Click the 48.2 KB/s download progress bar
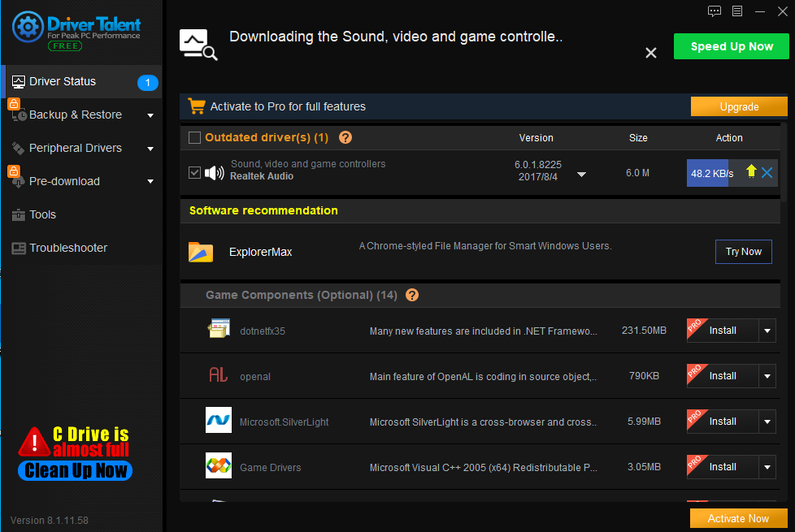The width and height of the screenshot is (795, 532). 712,173
